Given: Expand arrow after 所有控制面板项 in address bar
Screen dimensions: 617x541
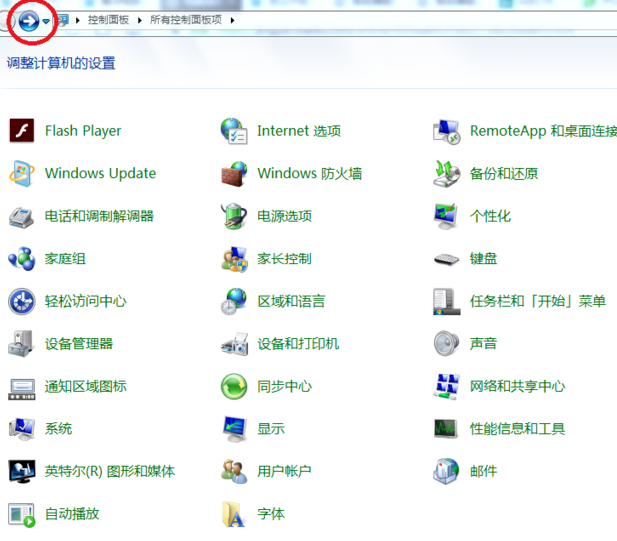Looking at the screenshot, I should (x=232, y=20).
